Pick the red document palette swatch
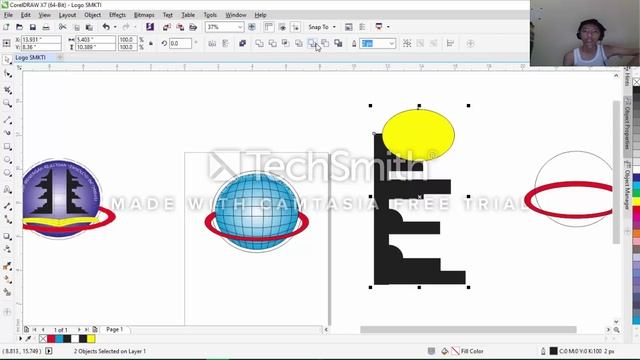 point(51,339)
